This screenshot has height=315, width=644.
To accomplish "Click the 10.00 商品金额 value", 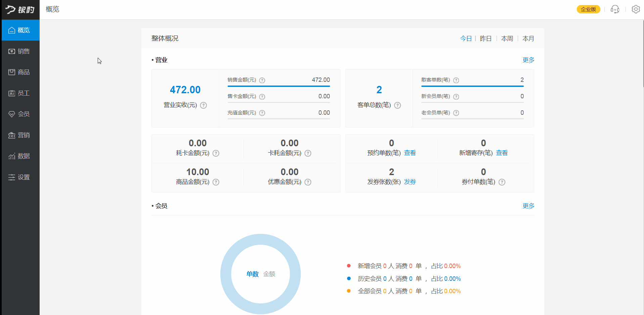I will click(198, 172).
